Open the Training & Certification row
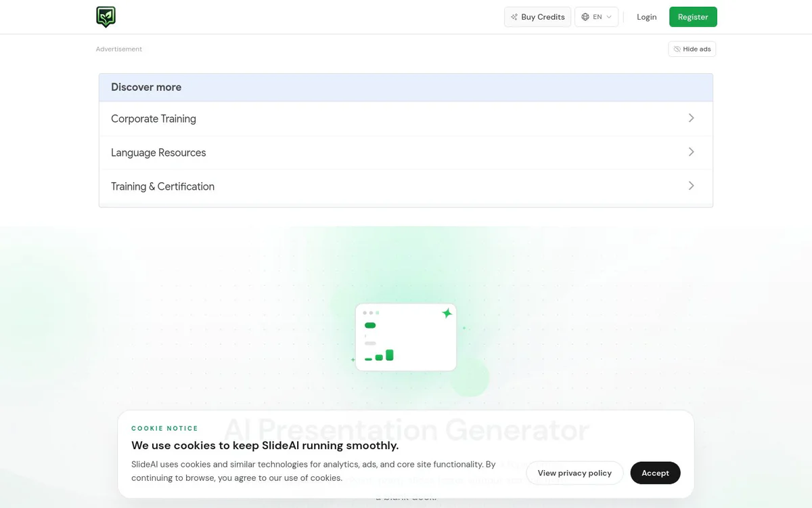The image size is (812, 508). point(406,186)
